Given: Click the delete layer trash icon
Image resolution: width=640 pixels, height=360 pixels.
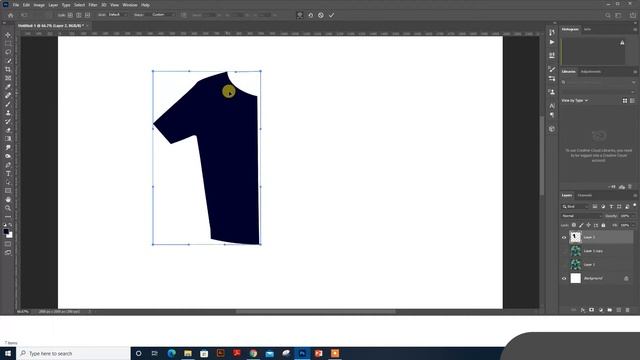Looking at the screenshot, I should (x=627, y=310).
